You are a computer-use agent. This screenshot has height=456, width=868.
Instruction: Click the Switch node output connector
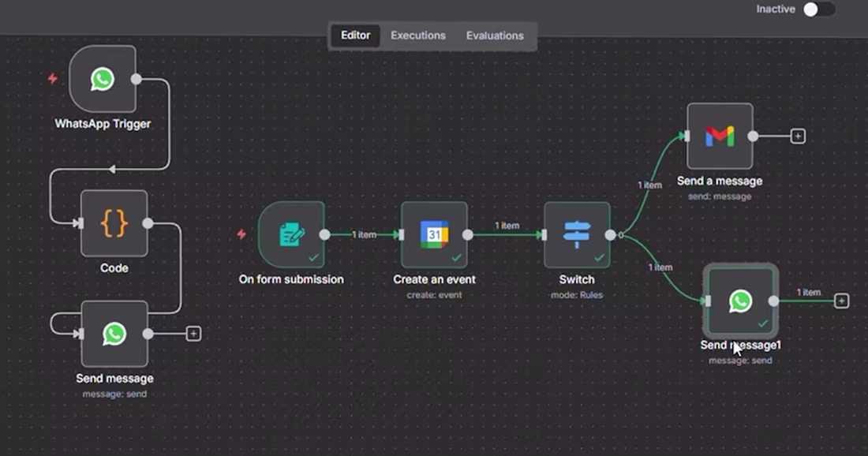611,234
